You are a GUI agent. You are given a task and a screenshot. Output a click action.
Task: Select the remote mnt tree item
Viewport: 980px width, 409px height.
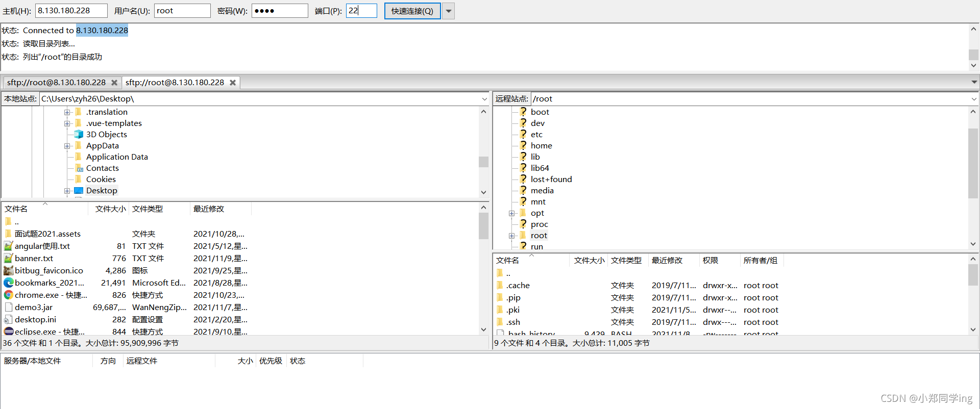point(538,201)
